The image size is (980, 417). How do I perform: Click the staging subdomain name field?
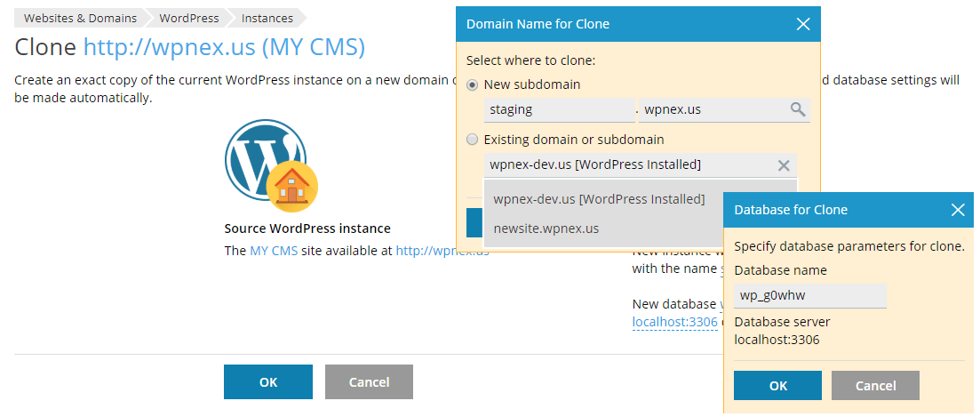[560, 110]
